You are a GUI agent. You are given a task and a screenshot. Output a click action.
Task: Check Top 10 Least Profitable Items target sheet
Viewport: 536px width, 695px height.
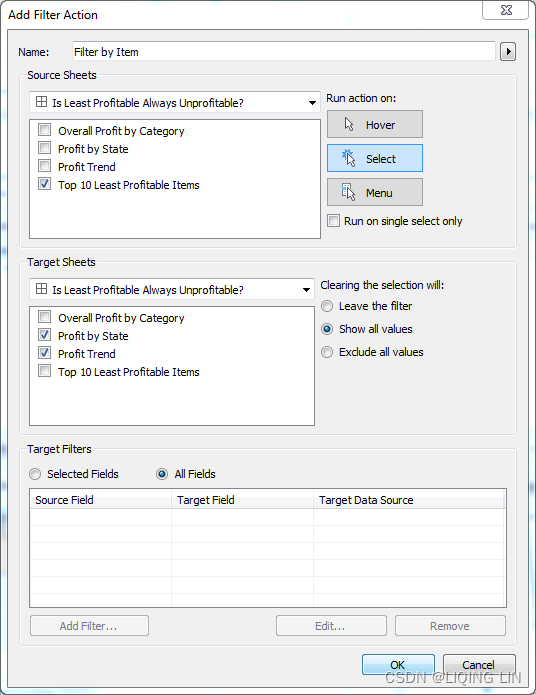[44, 371]
